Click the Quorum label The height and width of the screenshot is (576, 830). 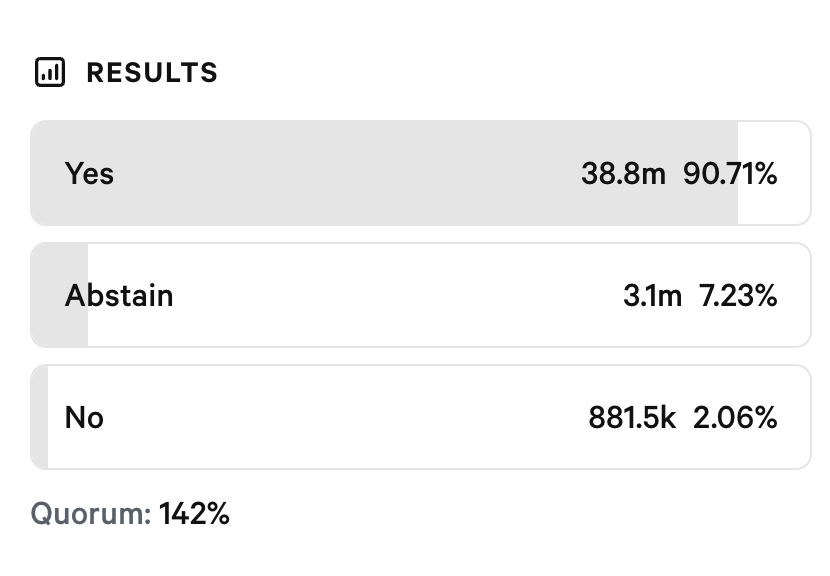point(91,514)
